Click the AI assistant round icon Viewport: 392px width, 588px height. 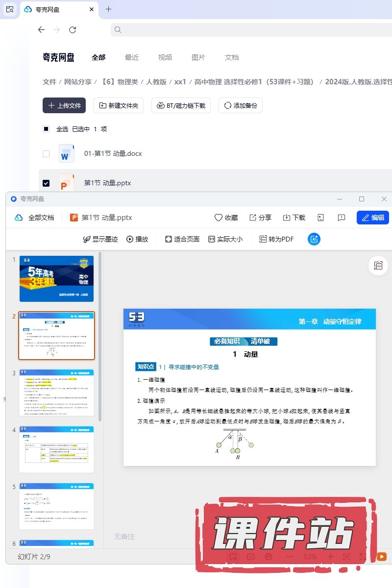[314, 239]
